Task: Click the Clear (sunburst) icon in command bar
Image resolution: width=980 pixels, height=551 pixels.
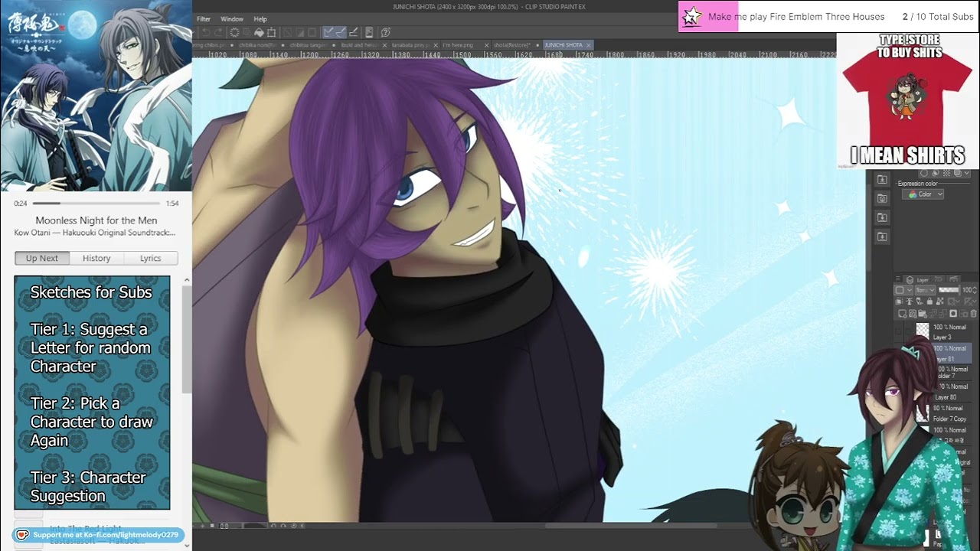Action: [234, 32]
